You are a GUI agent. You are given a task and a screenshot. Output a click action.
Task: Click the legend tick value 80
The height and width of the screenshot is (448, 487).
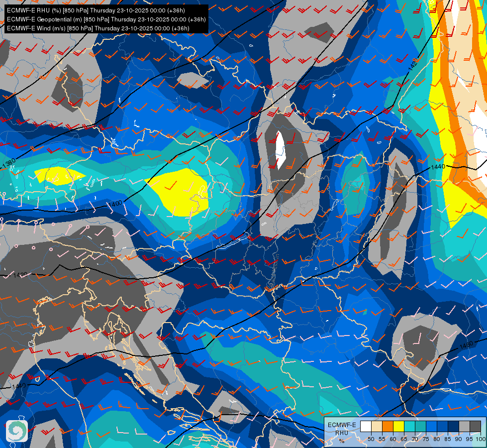[x=437, y=439]
